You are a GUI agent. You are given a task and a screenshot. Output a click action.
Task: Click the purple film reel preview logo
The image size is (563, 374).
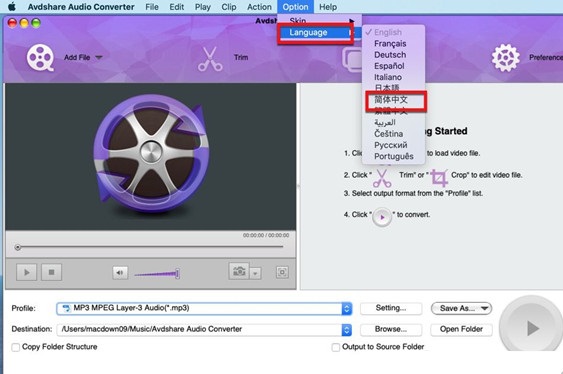(x=151, y=154)
